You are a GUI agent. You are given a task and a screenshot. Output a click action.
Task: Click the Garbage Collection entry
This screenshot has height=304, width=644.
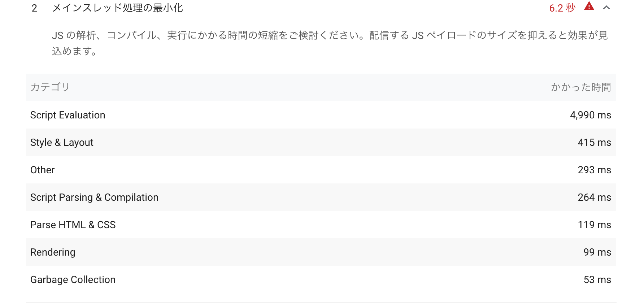click(73, 279)
